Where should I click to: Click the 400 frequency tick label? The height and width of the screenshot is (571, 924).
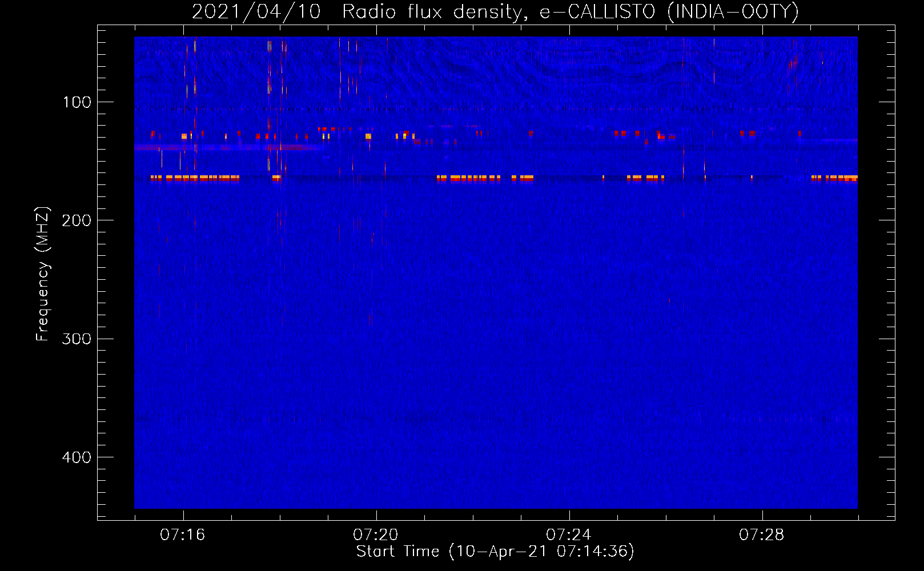coord(77,457)
